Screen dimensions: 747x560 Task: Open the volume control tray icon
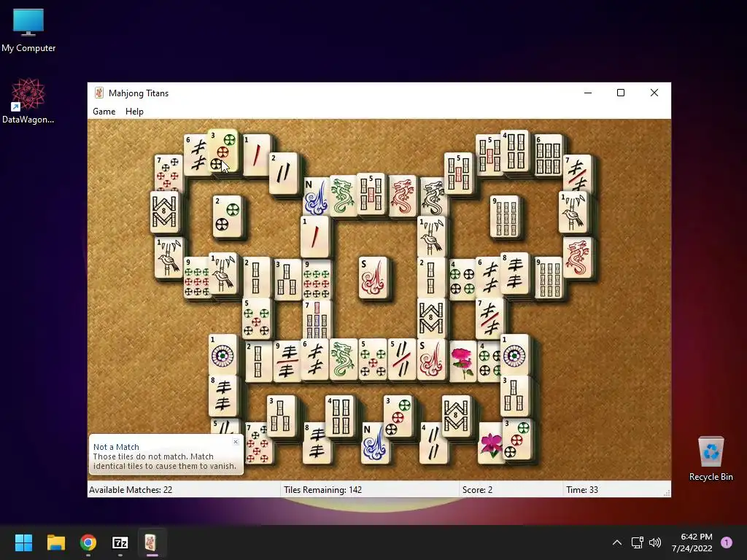point(655,542)
